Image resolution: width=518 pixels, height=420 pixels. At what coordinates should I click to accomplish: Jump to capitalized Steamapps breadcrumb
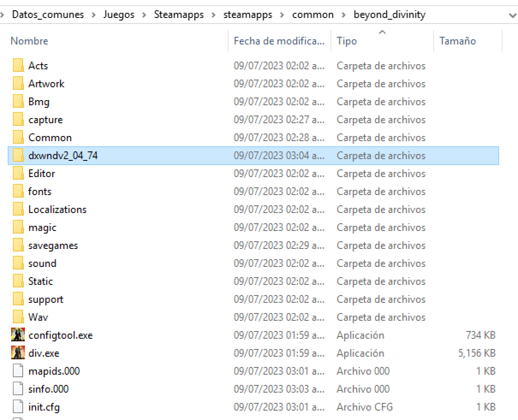179,15
